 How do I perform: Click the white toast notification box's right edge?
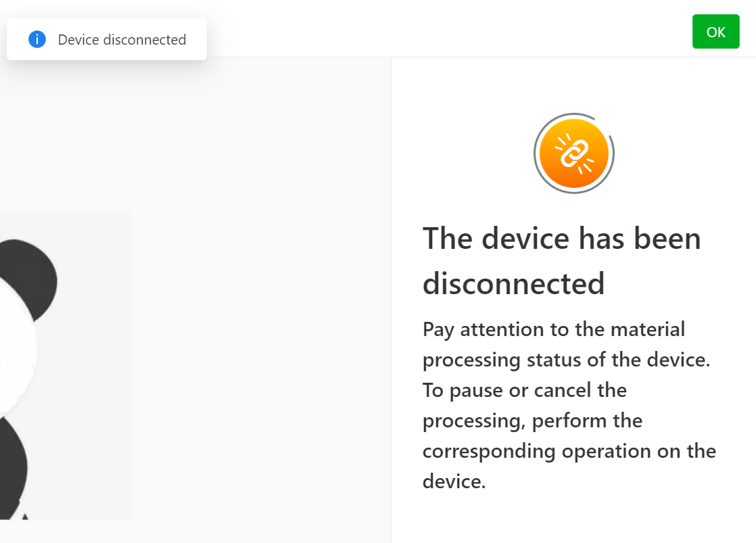[x=206, y=39]
